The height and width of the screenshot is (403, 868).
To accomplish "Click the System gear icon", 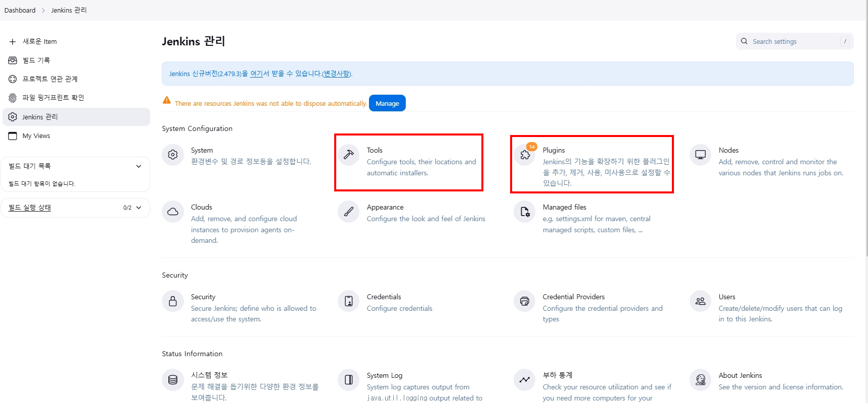I will 173,155.
